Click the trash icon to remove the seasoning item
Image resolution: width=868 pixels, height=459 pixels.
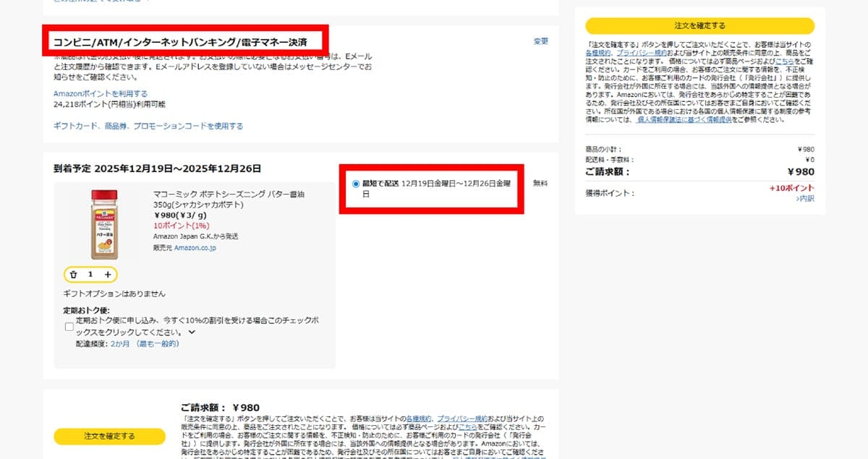pos(75,275)
